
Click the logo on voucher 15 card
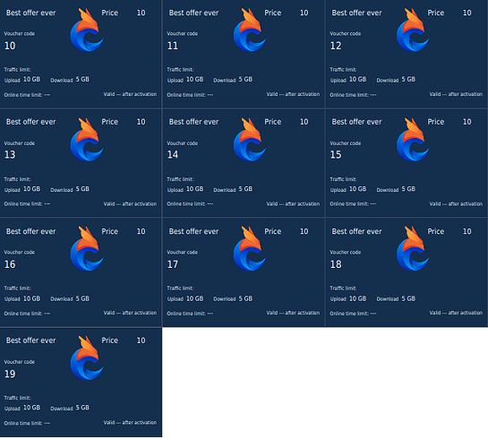(413, 140)
